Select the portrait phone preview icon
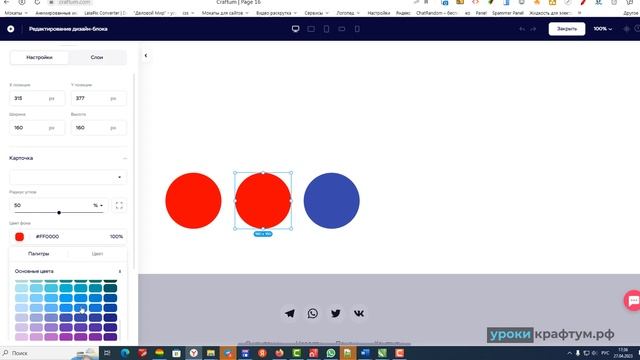This screenshot has height=360, width=640. point(357,29)
